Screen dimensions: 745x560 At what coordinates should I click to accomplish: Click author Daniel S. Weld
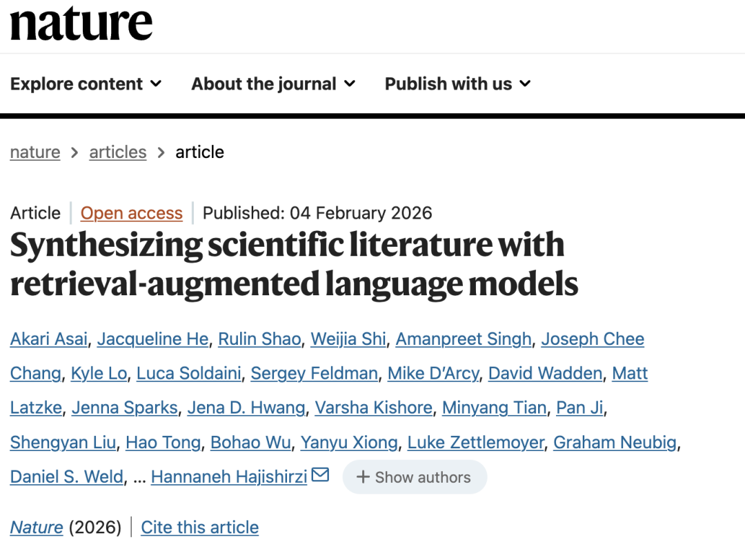click(x=67, y=477)
